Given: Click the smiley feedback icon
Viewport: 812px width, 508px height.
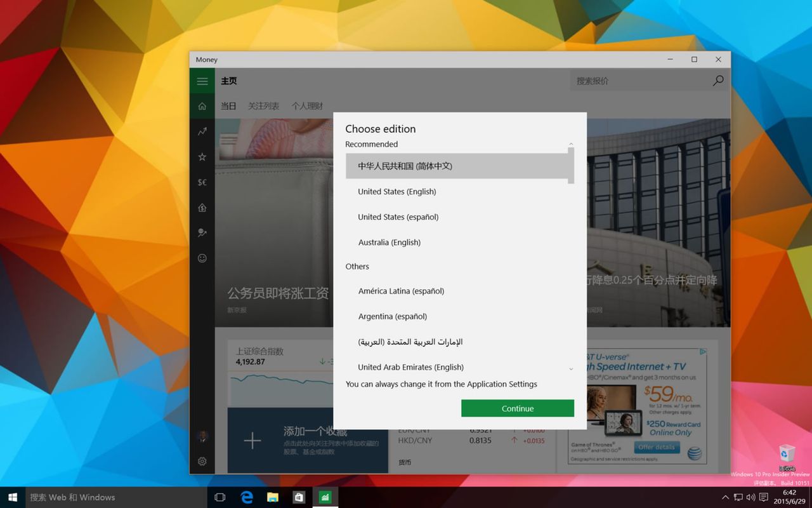Looking at the screenshot, I should tap(202, 258).
